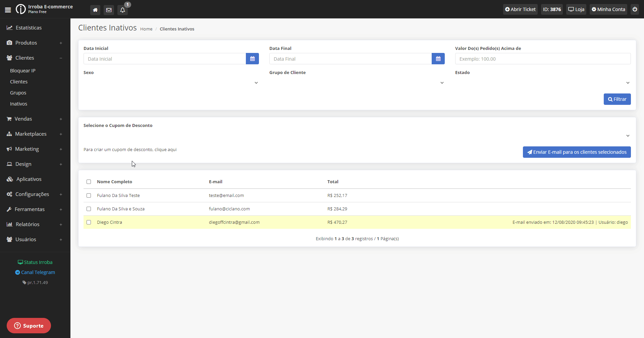The width and height of the screenshot is (644, 338).
Task: Click the Aplicativos cubes icon
Action: coord(10,179)
